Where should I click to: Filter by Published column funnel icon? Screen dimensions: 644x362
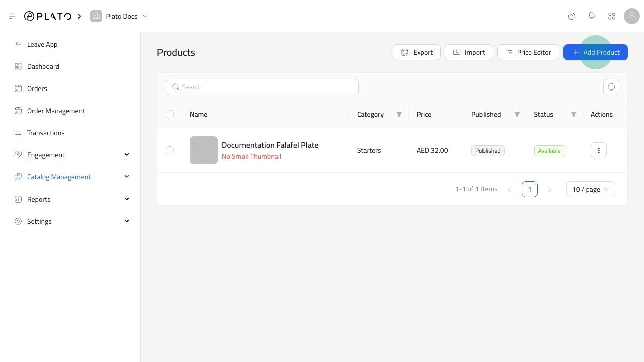(x=517, y=114)
